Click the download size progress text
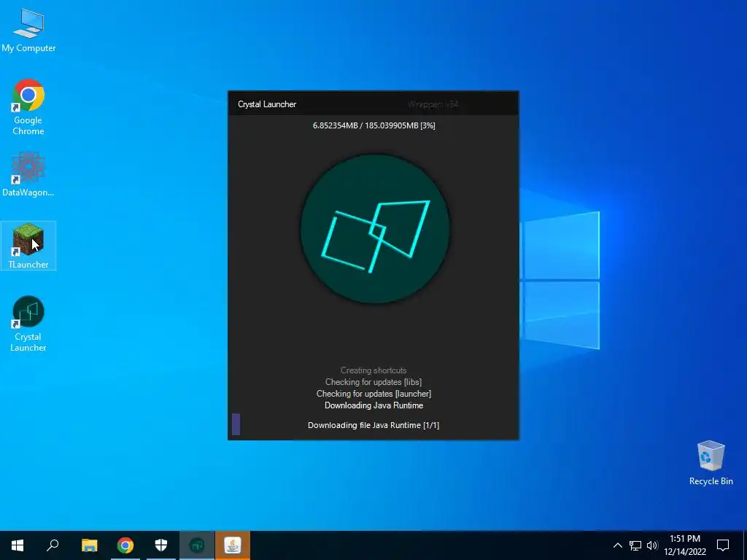 click(374, 125)
